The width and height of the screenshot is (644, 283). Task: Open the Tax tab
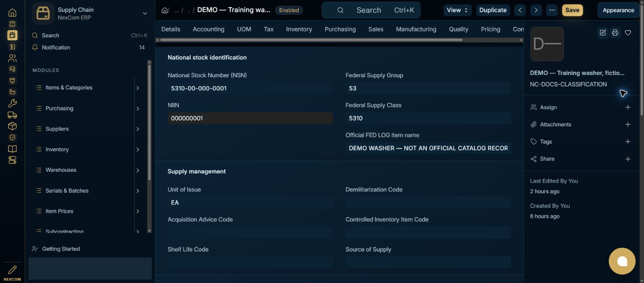coord(269,29)
